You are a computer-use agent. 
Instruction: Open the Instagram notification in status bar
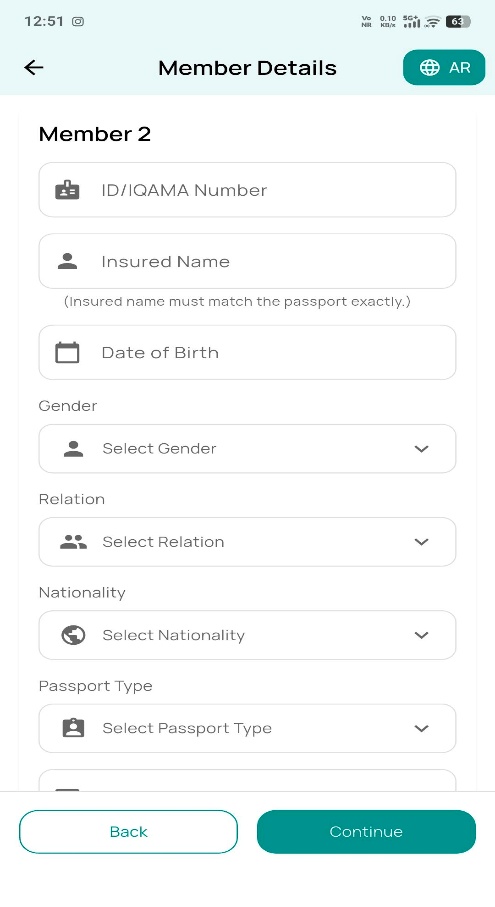(78, 21)
